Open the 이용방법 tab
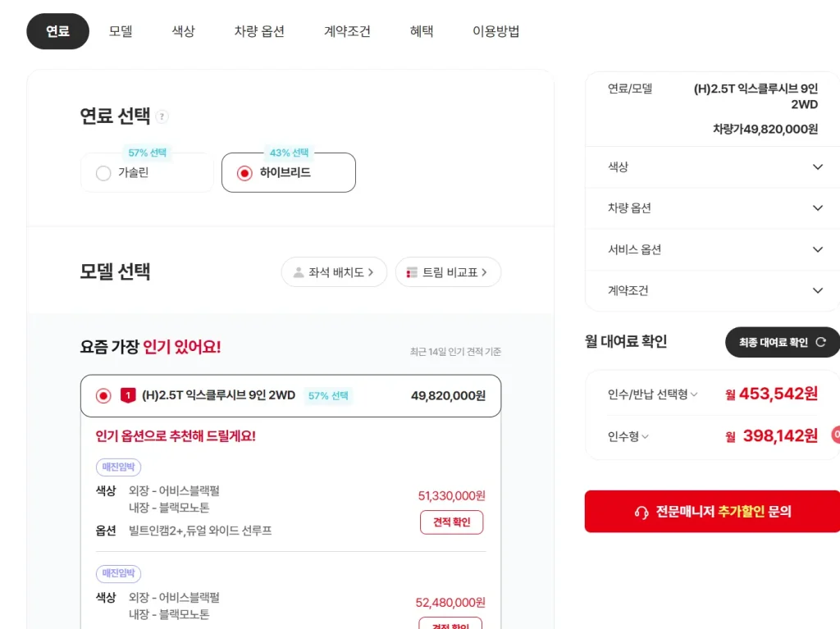The image size is (840, 629). [495, 31]
